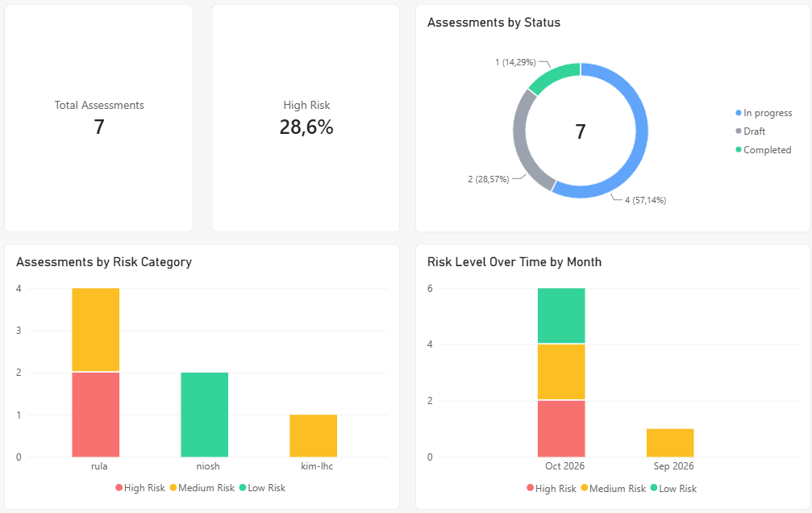This screenshot has width=812, height=513.
Task: Click the data label 2 (28,57%)
Action: coord(489,179)
